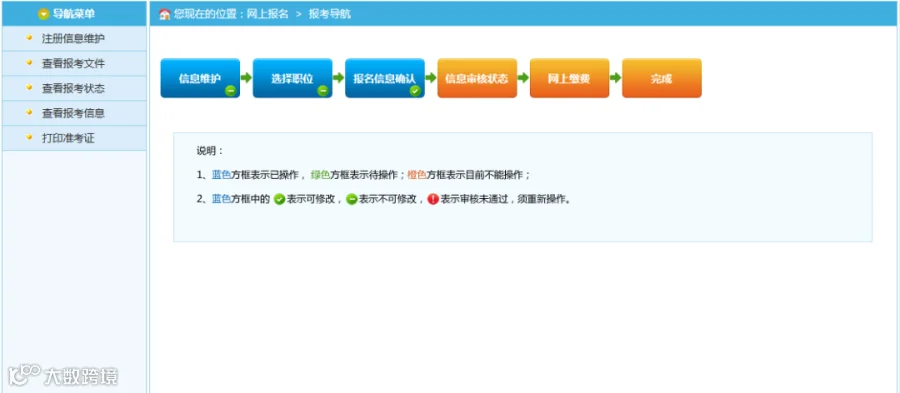The height and width of the screenshot is (393, 900).
Task: Click the blue 报名信息确认 step button
Action: [385, 78]
